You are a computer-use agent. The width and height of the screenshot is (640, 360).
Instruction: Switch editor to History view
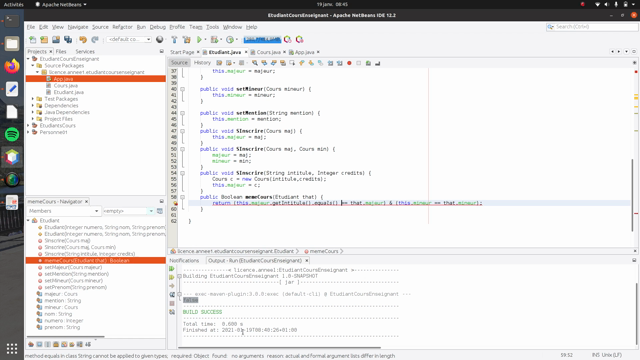point(202,62)
